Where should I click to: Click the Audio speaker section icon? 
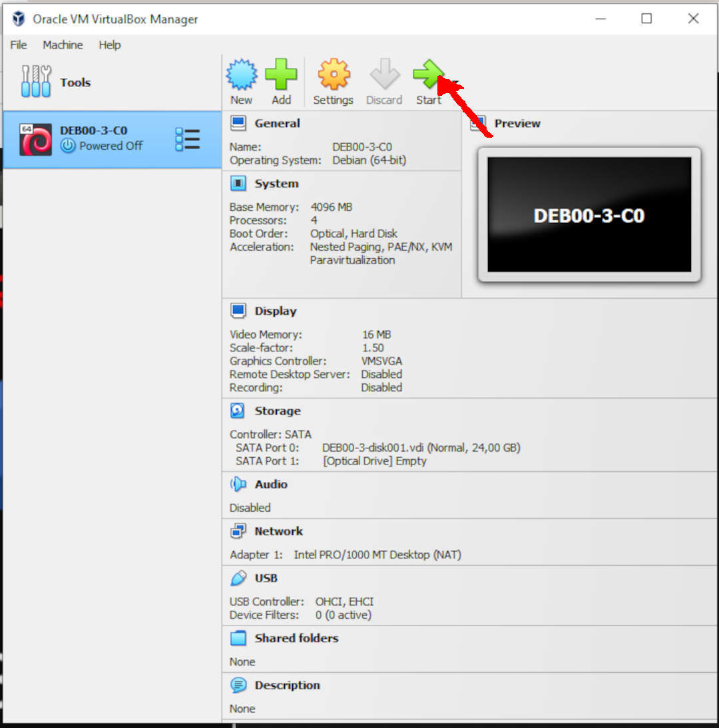point(238,484)
